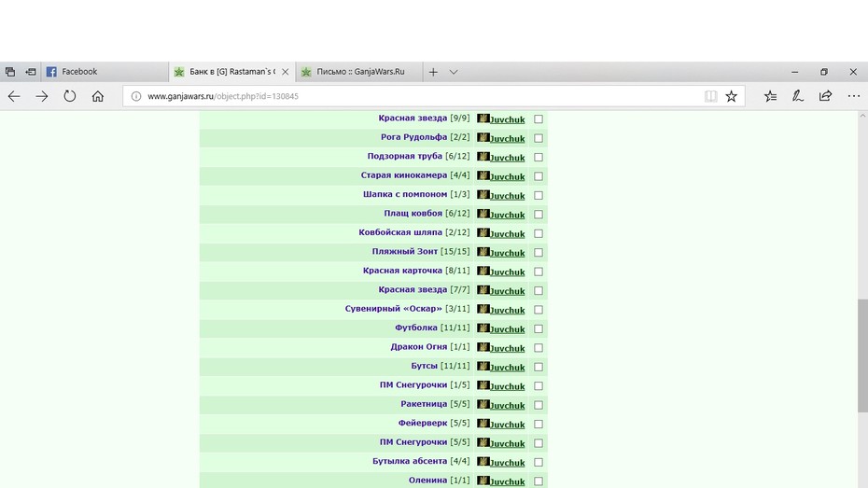Click clan icon beside Ракетница row
The height and width of the screenshot is (488, 868).
pos(483,404)
